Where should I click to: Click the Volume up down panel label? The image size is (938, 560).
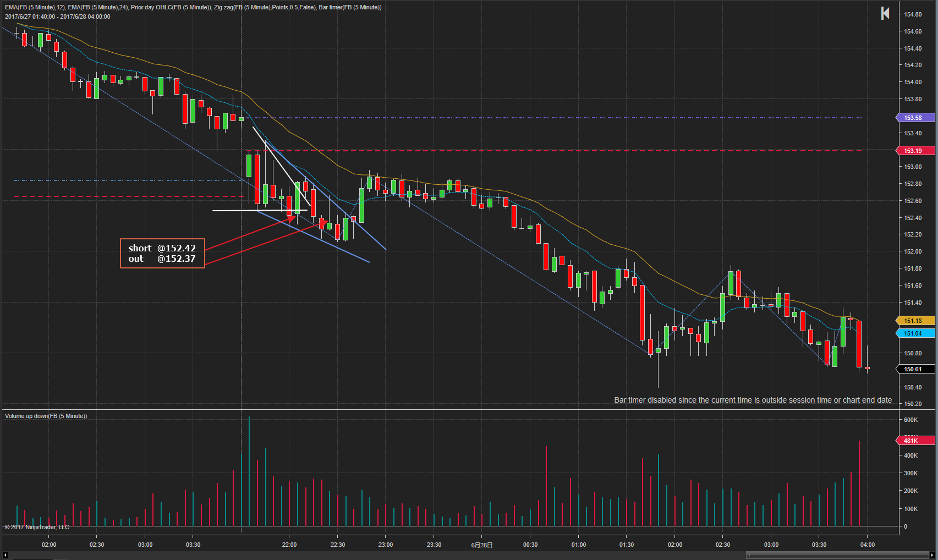pos(46,416)
